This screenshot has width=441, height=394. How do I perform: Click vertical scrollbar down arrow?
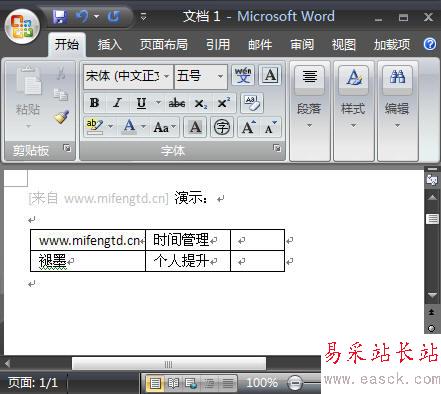pyautogui.click(x=432, y=295)
